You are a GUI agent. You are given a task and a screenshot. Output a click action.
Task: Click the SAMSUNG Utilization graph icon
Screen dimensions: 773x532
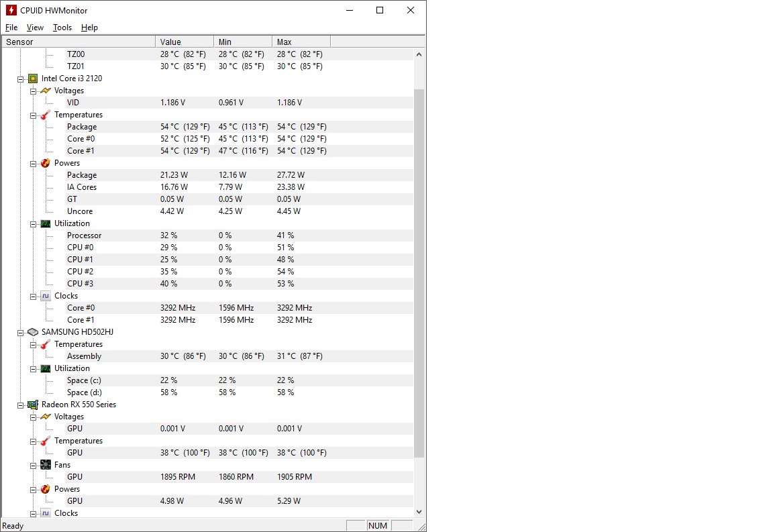pos(46,368)
